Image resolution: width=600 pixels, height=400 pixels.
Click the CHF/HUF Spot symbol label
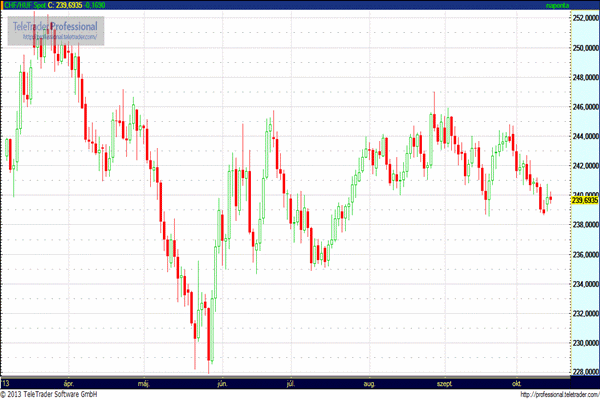pyautogui.click(x=29, y=6)
